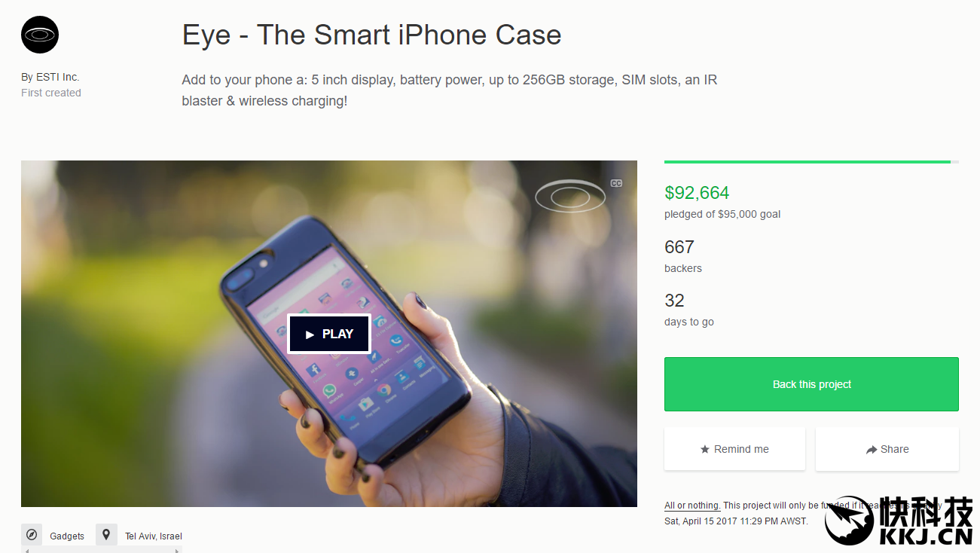Click the KKJ.CN watermark logo

point(899,521)
